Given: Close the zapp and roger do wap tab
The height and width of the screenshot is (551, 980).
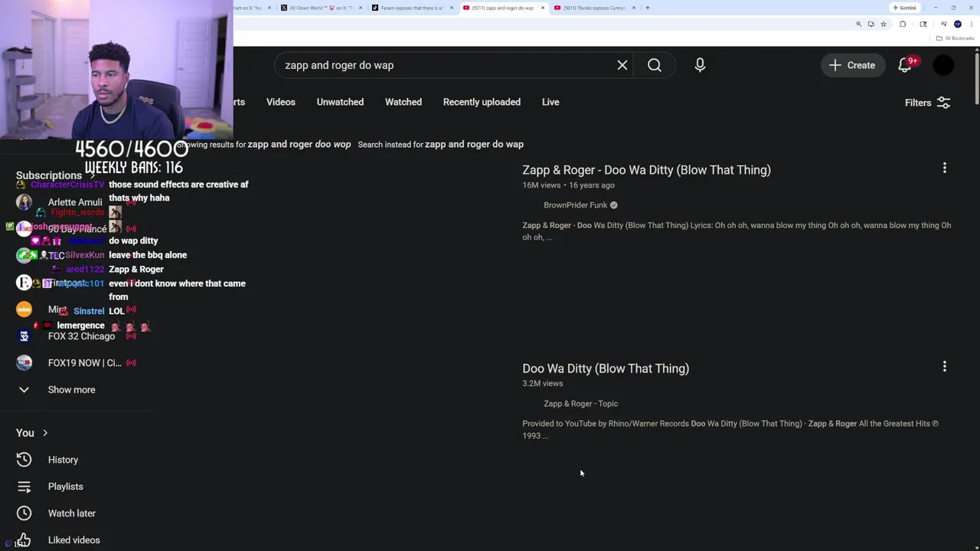Looking at the screenshot, I should (543, 8).
